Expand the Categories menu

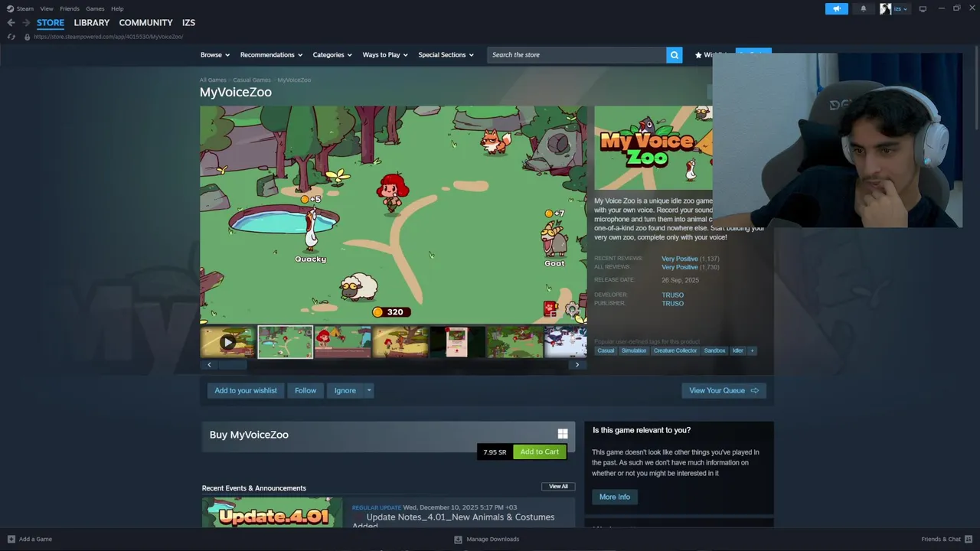point(332,55)
